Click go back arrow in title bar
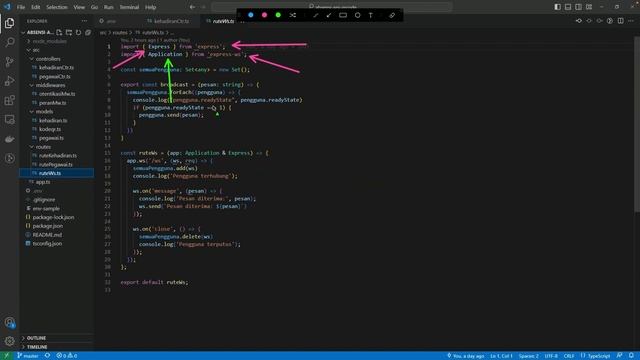 pyautogui.click(x=192, y=7)
